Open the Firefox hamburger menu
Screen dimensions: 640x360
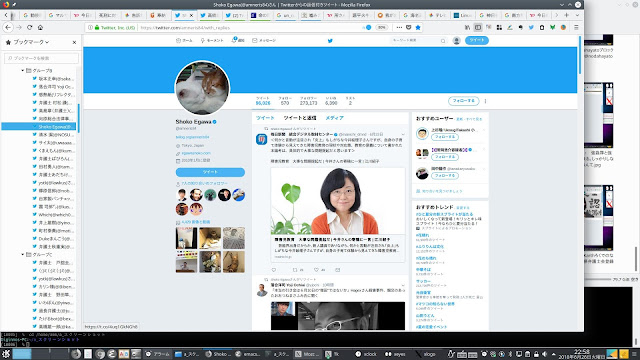[576, 27]
